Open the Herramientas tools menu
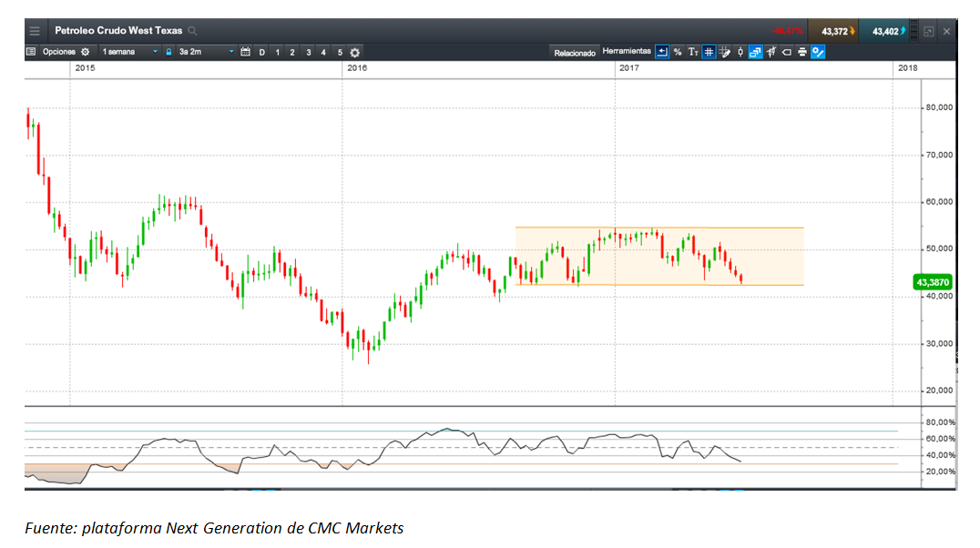The height and width of the screenshot is (548, 980). 627,52
